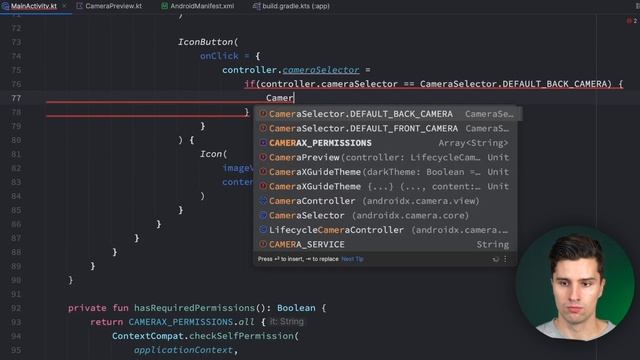Click the LifecycleCameraController class icon

click(x=263, y=230)
